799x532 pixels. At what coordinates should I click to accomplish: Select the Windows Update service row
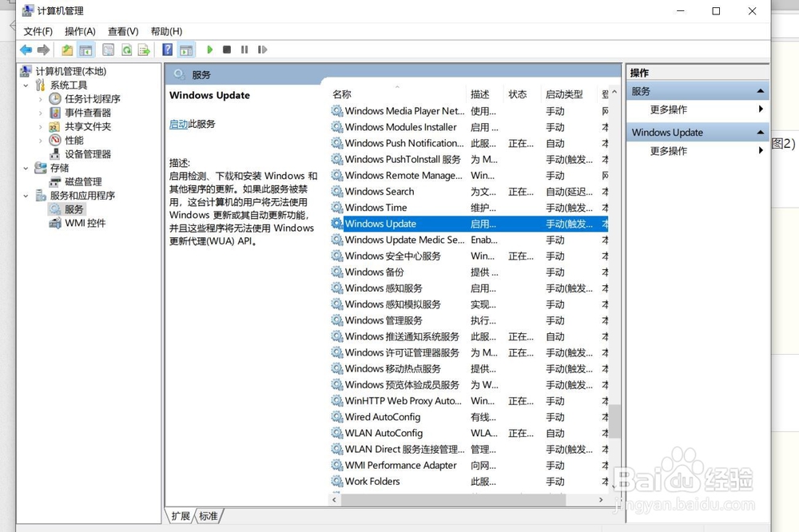469,224
